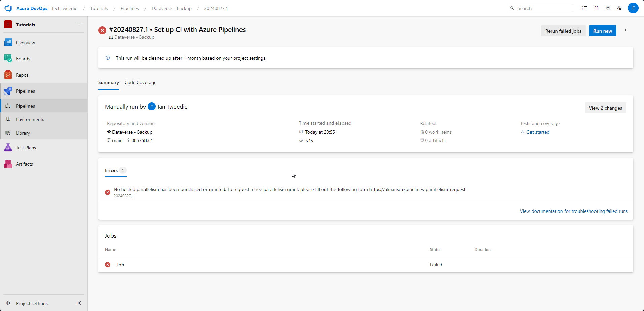Open Help via the question mark icon
The image size is (644, 311).
[608, 8]
